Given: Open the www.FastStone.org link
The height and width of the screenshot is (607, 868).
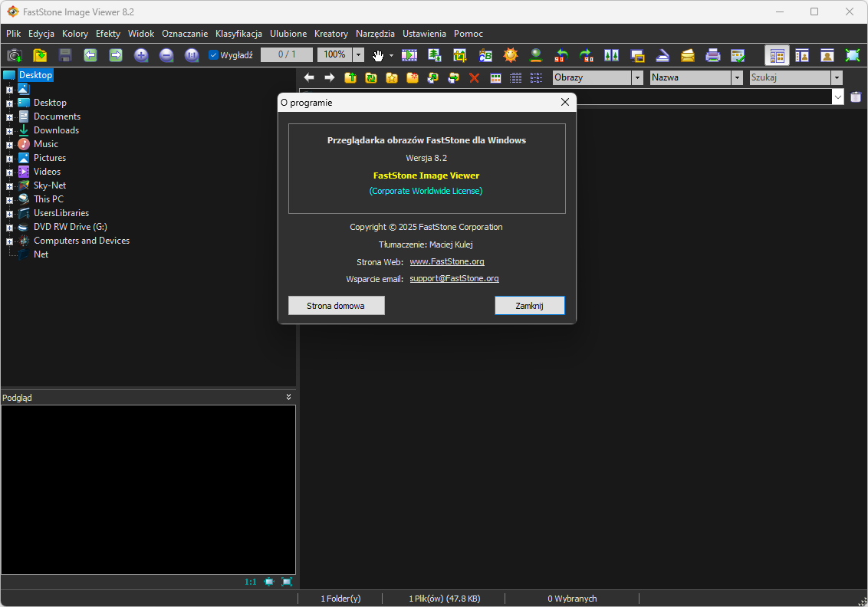Looking at the screenshot, I should [x=447, y=261].
